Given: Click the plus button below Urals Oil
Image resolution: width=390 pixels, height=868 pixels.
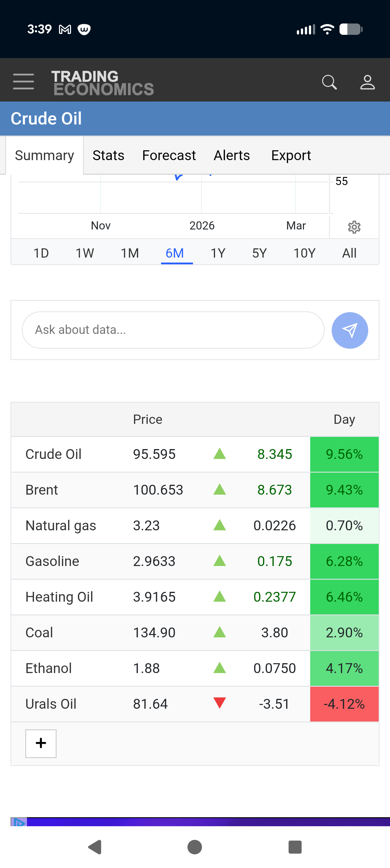Looking at the screenshot, I should coord(41,743).
